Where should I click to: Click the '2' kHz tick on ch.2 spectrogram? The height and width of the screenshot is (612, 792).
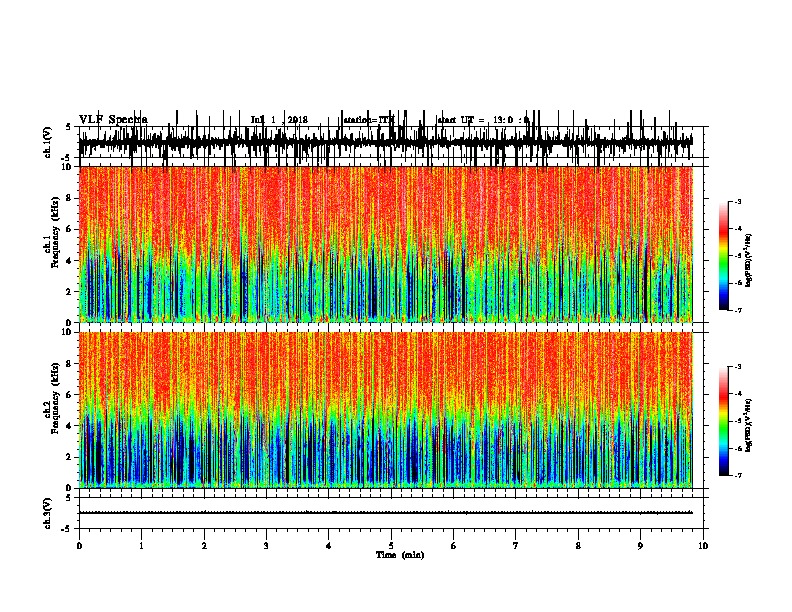tap(70, 457)
